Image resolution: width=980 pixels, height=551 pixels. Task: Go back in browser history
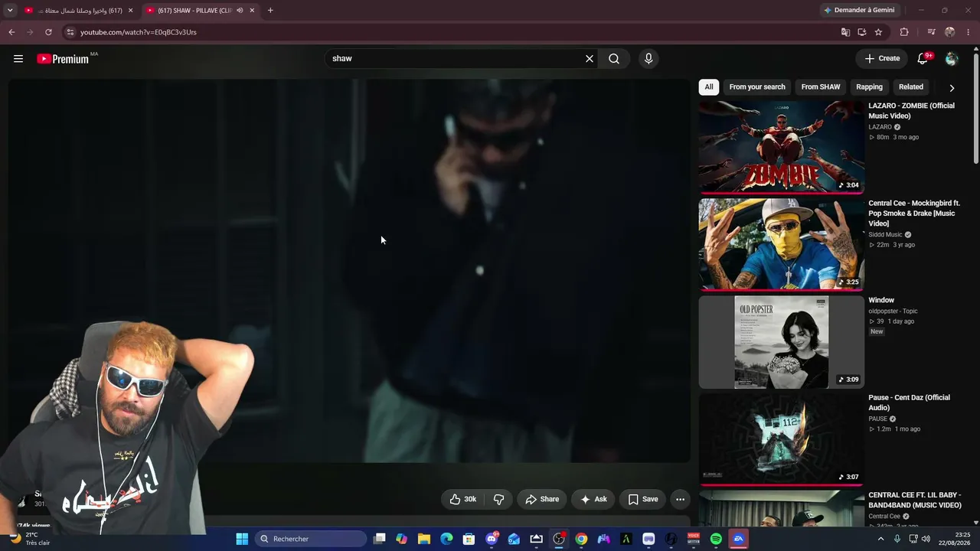coord(11,32)
